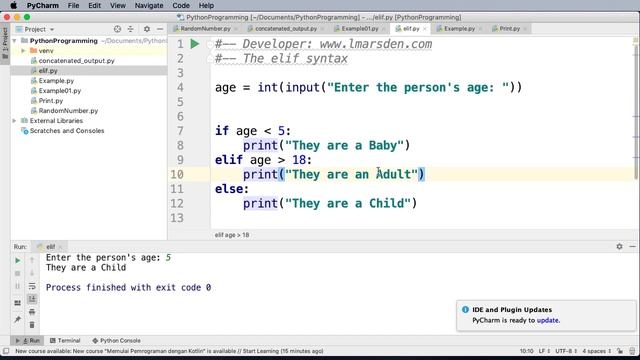Click the editor vertical scrollbar
Image resolution: width=640 pixels, height=360 pixels.
(x=636, y=111)
